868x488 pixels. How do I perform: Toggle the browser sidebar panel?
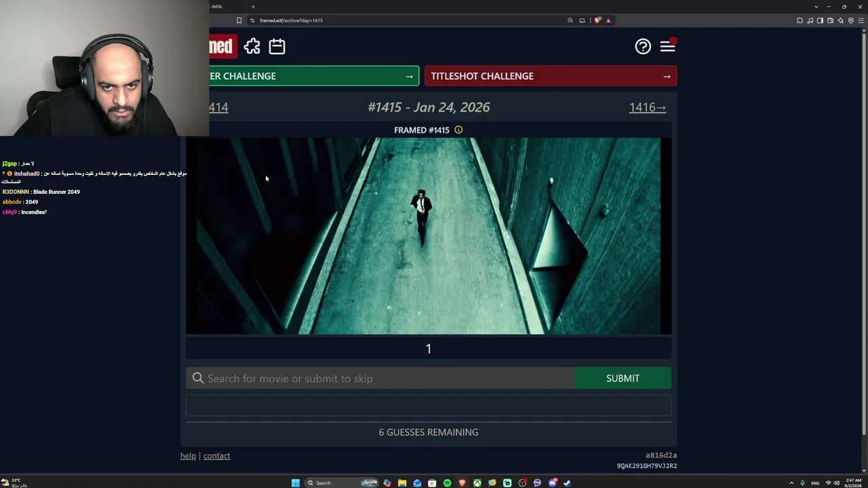pyautogui.click(x=820, y=20)
